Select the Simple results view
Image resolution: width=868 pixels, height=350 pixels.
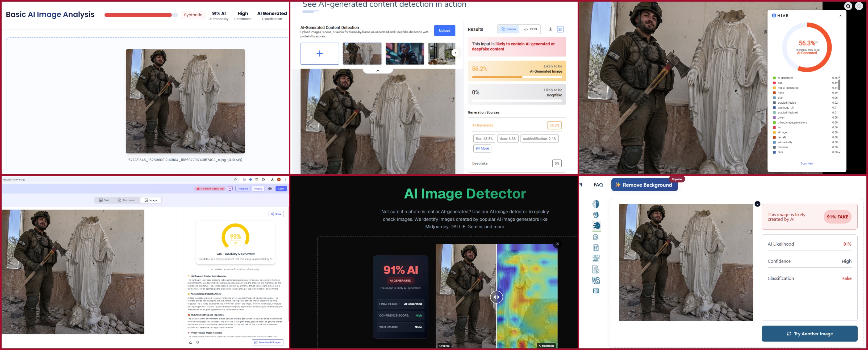[508, 29]
